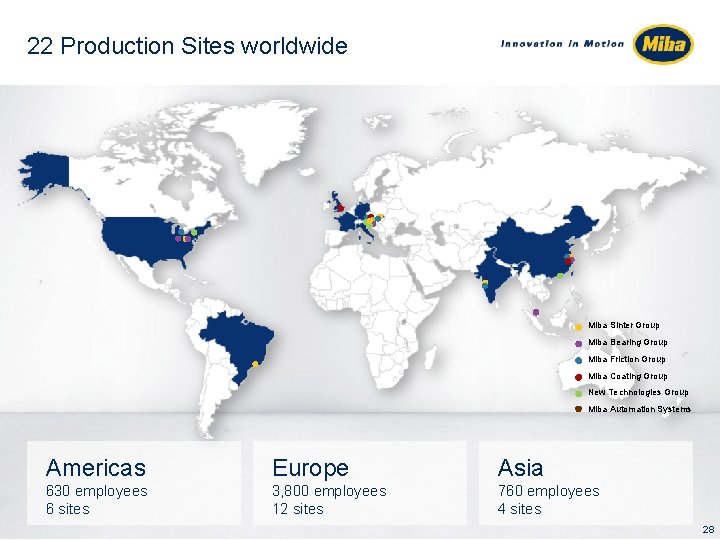720x540 pixels.
Task: Click the yellow site marker in western India
Action: (485, 282)
